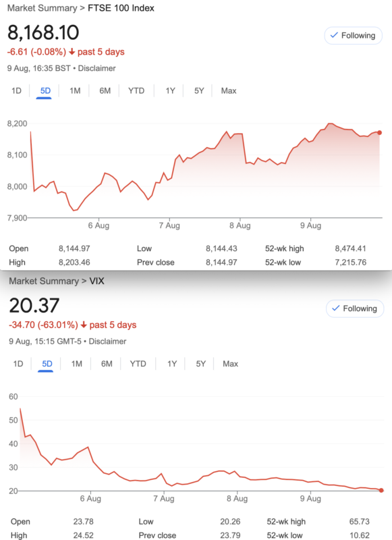Click the checkmark icon in VIX Following
392x540 pixels.
[335, 308]
